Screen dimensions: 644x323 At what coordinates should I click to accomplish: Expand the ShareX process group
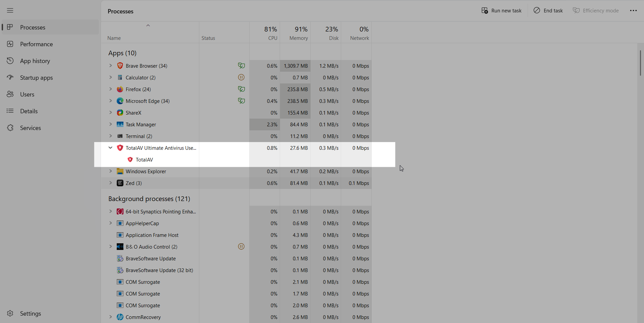click(110, 113)
